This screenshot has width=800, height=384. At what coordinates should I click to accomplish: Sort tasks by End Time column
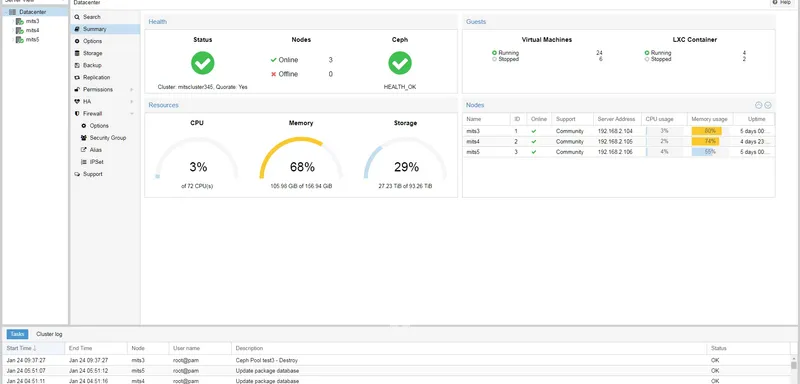click(x=96, y=348)
